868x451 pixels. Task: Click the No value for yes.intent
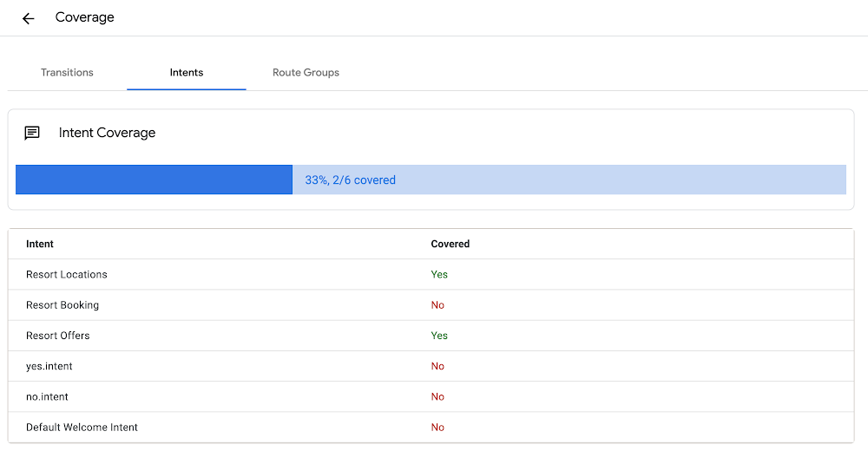pyautogui.click(x=437, y=366)
